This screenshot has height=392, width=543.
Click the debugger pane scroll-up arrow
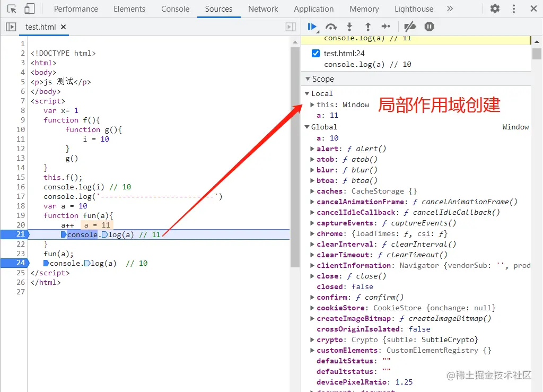coord(537,41)
